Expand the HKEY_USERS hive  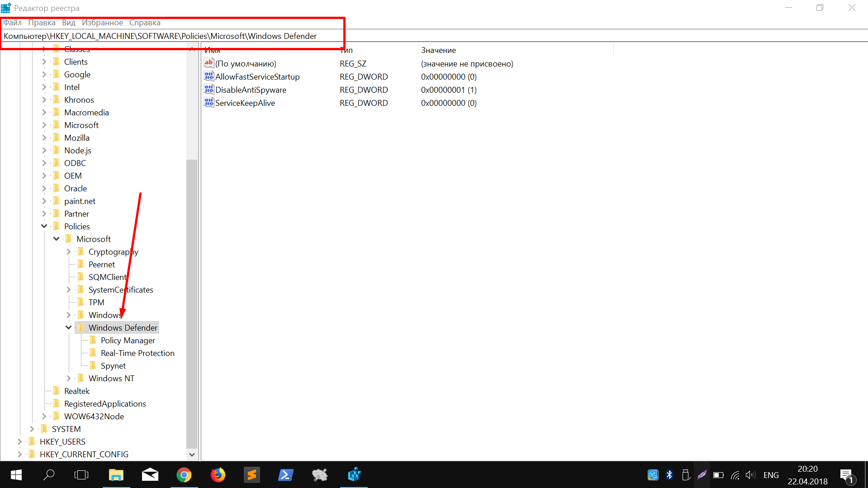coord(20,441)
